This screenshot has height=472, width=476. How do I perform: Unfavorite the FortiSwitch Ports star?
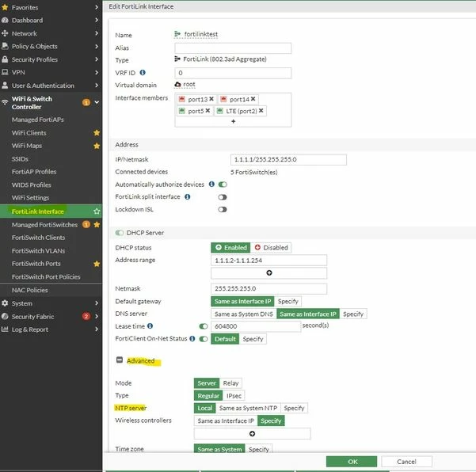tap(97, 264)
